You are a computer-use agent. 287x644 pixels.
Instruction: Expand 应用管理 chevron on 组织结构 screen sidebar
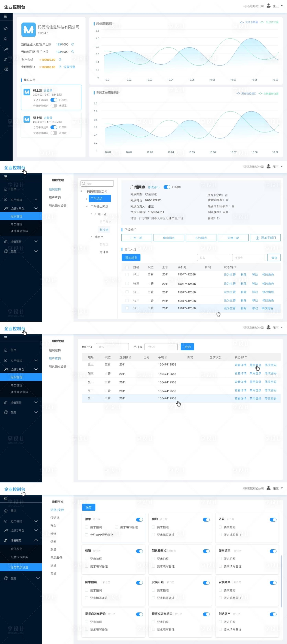point(36,200)
